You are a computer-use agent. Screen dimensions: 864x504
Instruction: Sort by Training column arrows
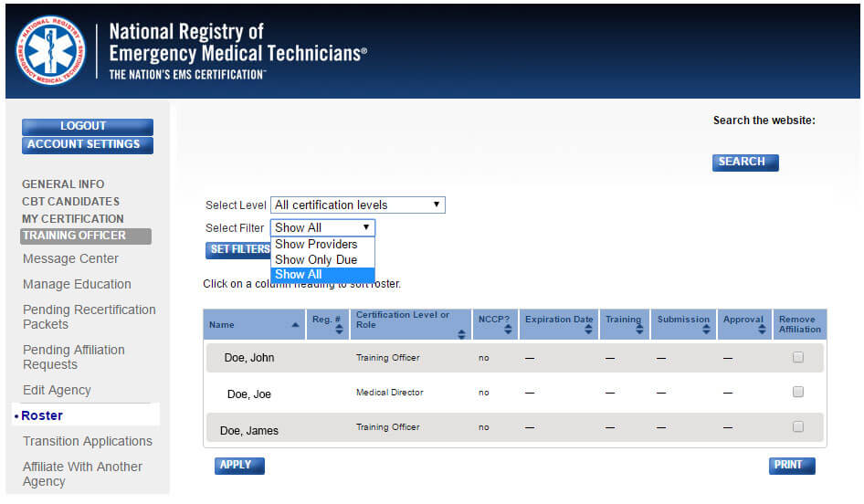coord(639,329)
